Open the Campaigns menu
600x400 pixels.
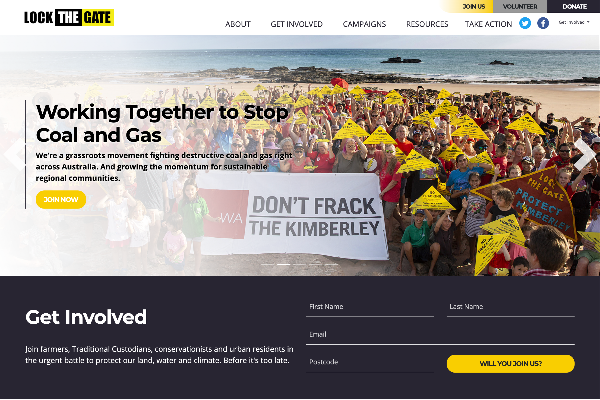(364, 24)
